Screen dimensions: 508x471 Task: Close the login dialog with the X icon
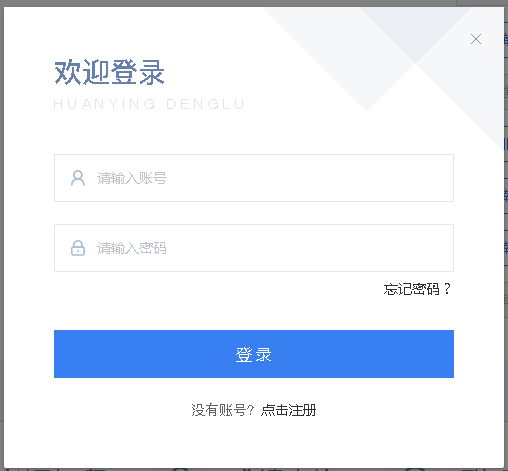[476, 39]
